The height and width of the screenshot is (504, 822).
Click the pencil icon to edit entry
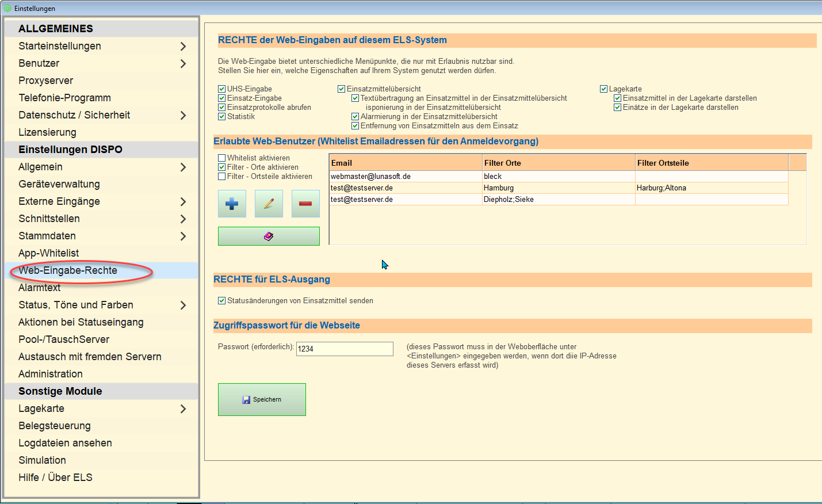[x=269, y=204]
